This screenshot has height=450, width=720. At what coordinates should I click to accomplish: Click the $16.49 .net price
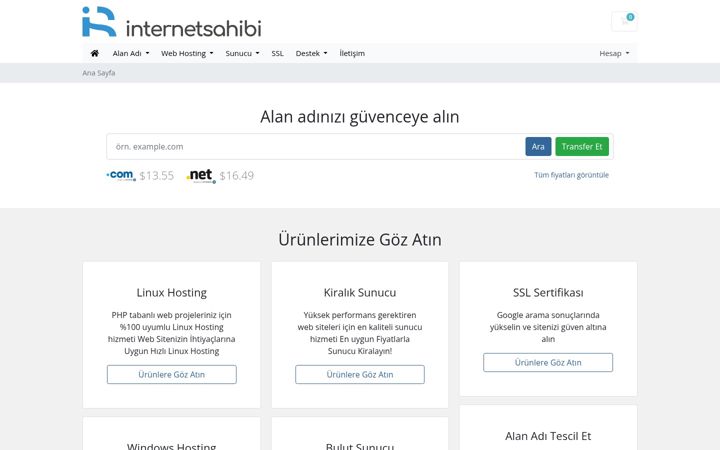click(236, 176)
